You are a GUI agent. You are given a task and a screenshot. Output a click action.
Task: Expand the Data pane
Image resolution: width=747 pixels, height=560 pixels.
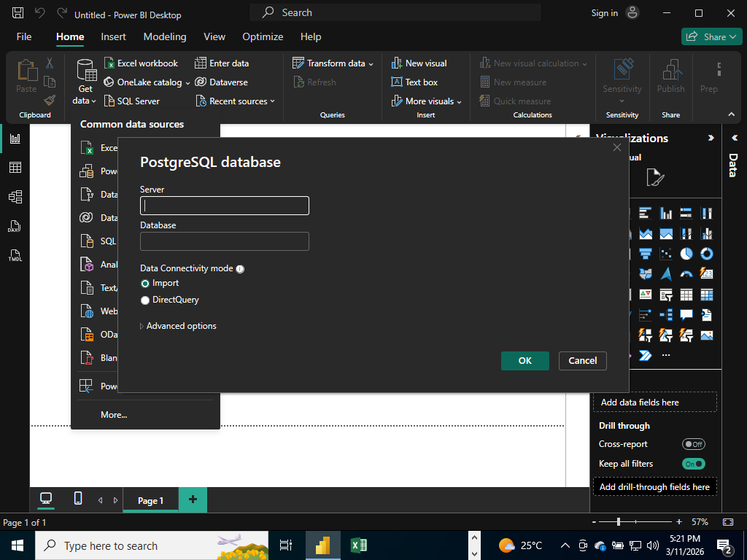[x=734, y=138]
